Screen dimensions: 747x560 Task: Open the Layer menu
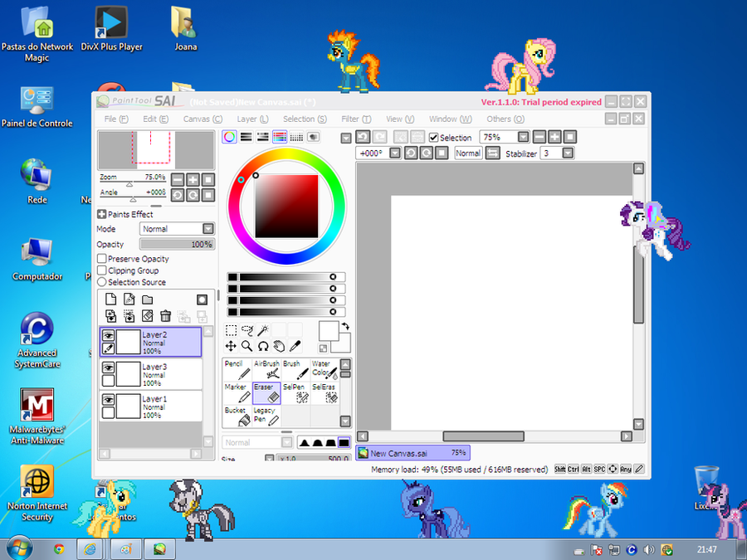(x=253, y=119)
